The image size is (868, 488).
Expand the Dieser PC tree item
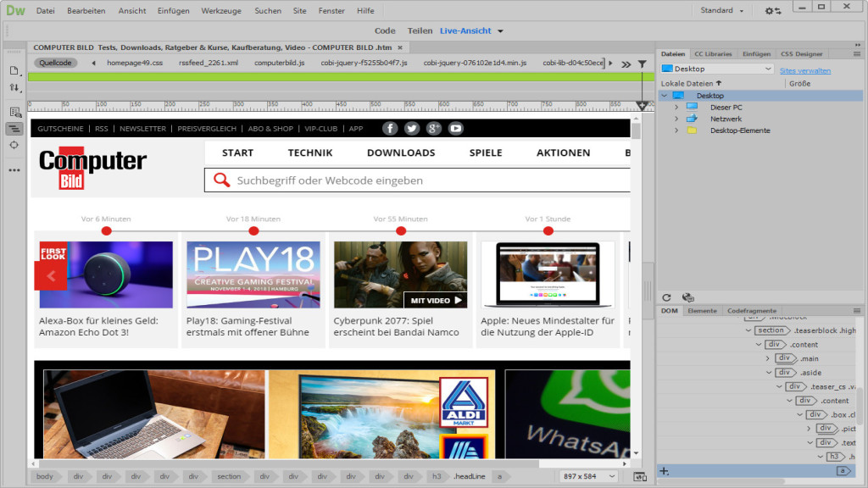click(x=676, y=107)
